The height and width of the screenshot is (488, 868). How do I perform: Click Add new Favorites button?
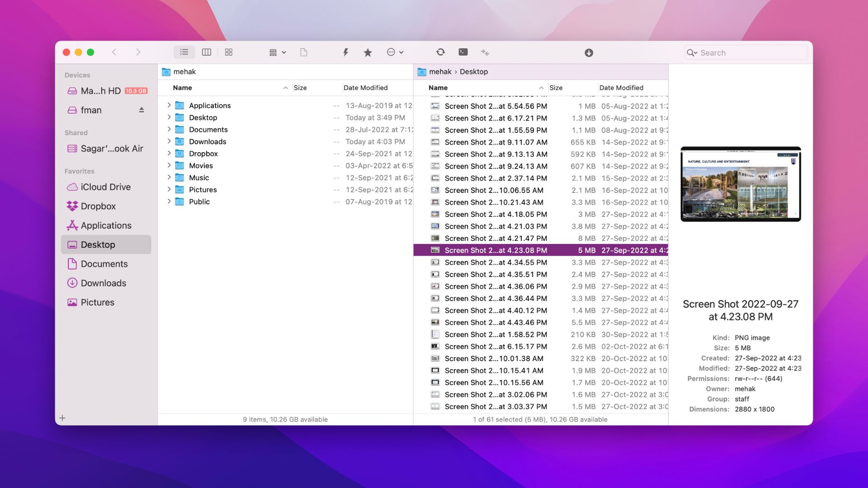62,418
